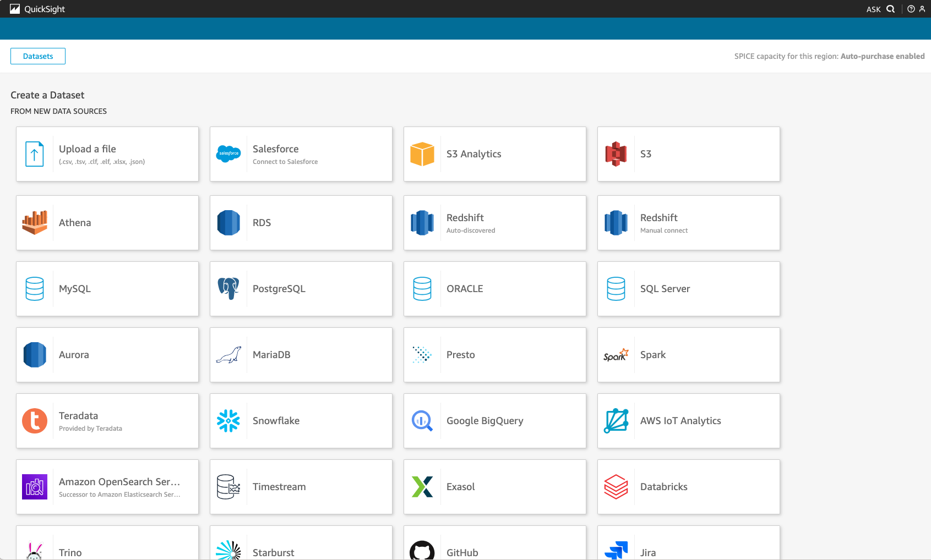Screen dimensions: 931x560
Task: Select the Teradata orange circle icon
Action: [x=35, y=421]
